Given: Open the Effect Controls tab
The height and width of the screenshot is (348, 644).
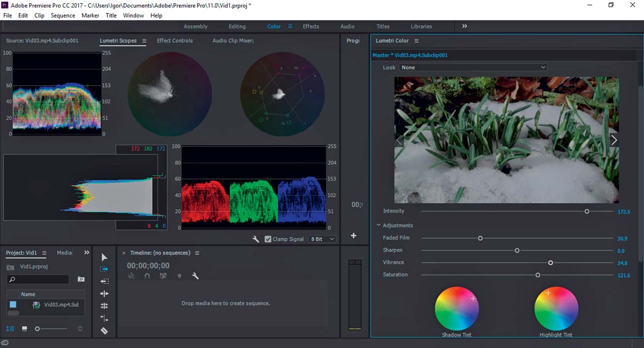Looking at the screenshot, I should (175, 41).
